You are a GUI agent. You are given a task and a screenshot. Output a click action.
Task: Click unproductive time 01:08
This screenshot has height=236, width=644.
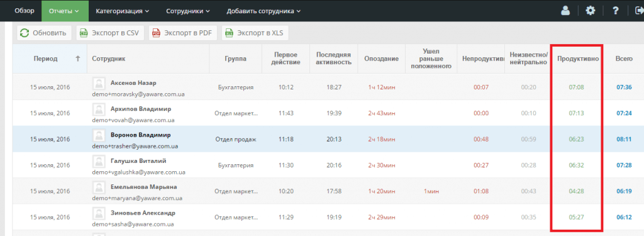[x=481, y=191]
